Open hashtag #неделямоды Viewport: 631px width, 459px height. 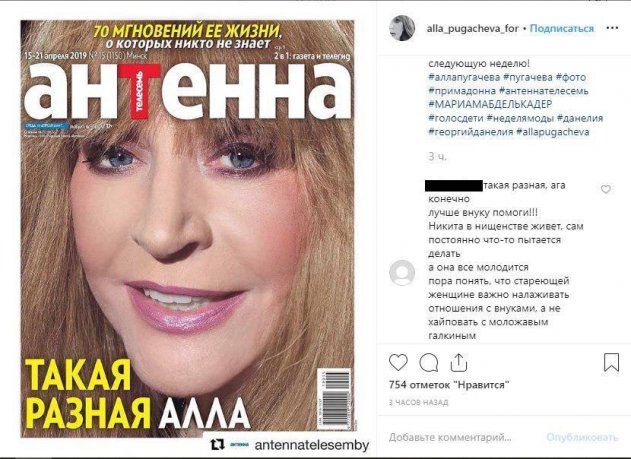520,118
